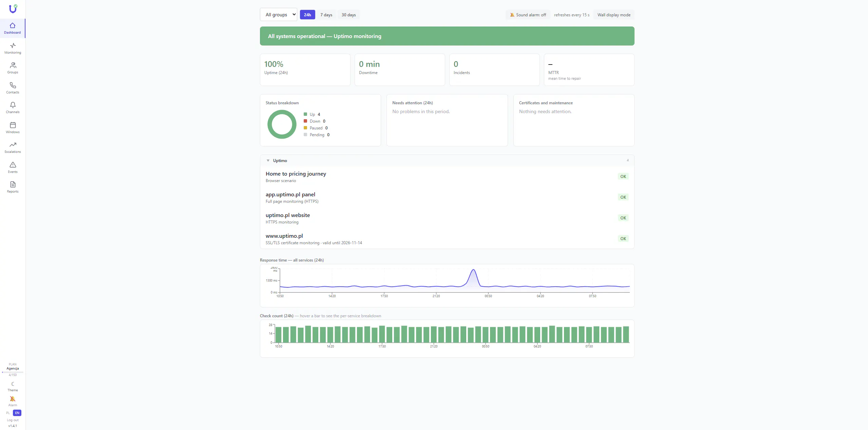
Task: Open the Events log
Action: pyautogui.click(x=13, y=167)
